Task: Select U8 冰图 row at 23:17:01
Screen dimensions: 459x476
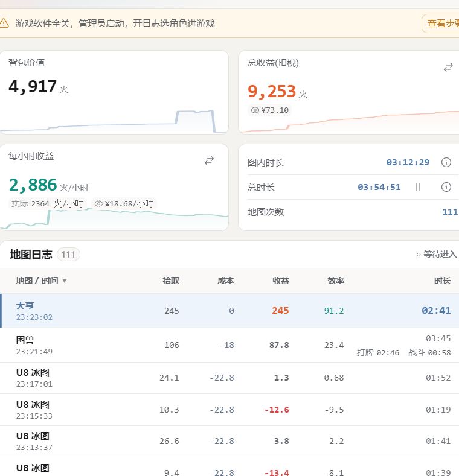Action: (230, 378)
